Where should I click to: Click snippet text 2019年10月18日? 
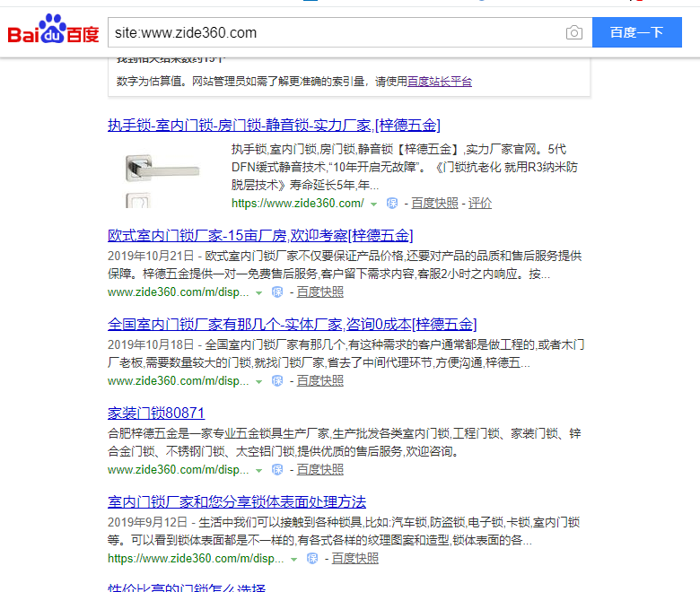point(151,344)
